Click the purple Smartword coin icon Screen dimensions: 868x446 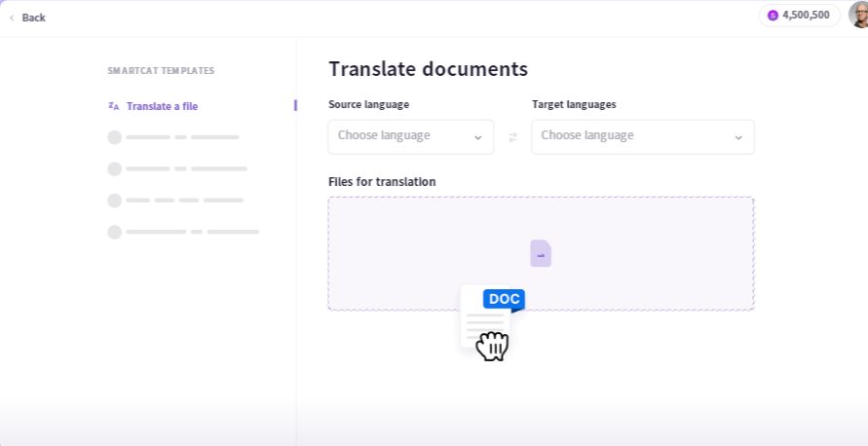pos(774,16)
